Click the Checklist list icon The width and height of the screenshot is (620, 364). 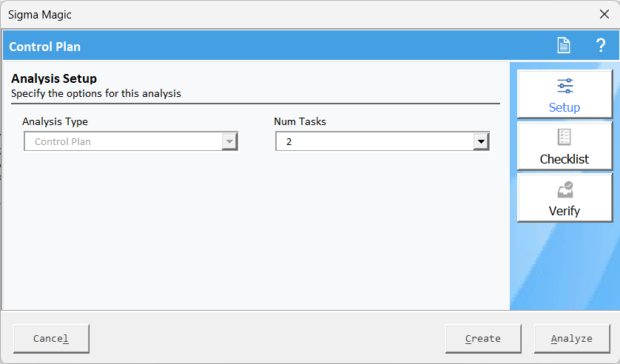pyautogui.click(x=565, y=138)
